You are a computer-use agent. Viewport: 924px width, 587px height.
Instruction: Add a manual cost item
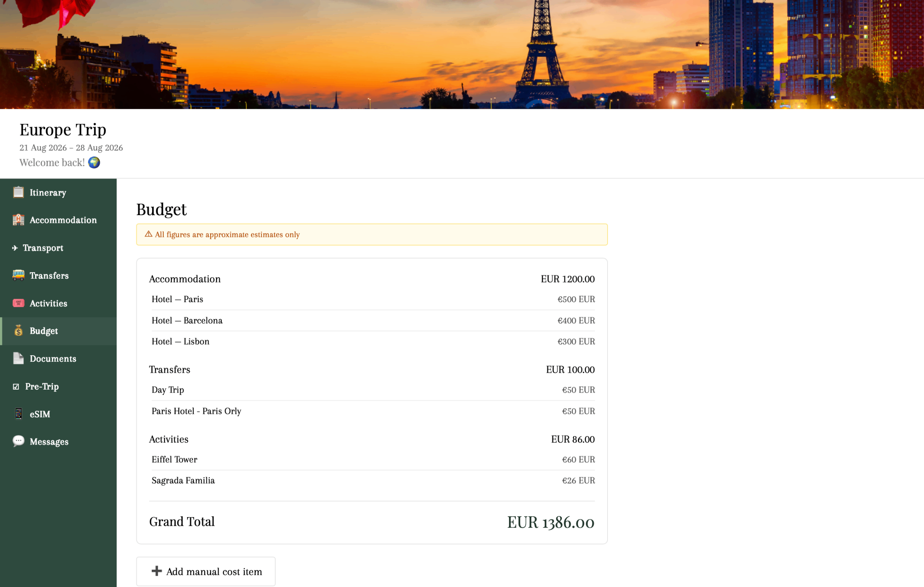[206, 571]
